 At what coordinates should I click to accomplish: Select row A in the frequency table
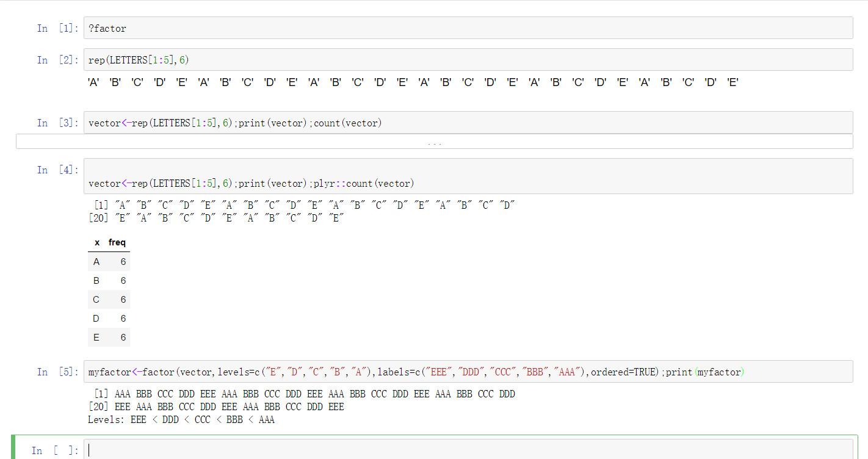point(109,262)
